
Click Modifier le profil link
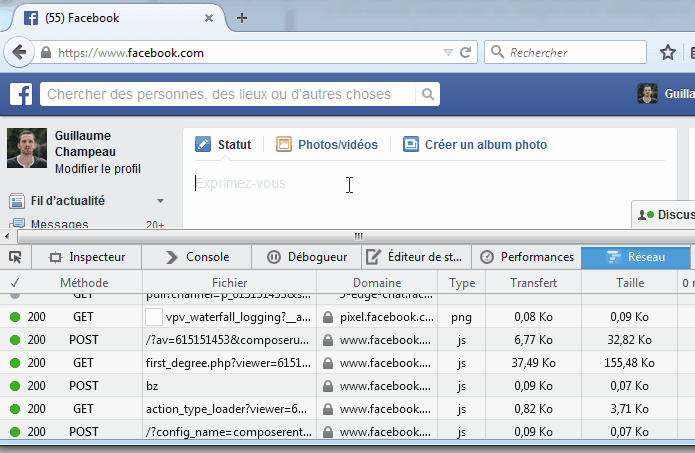point(98,169)
